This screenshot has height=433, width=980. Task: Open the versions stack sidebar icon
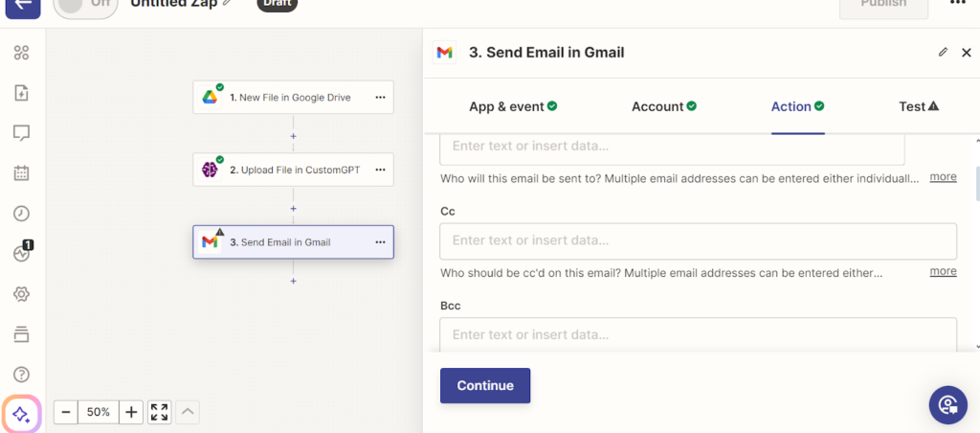pos(22,334)
